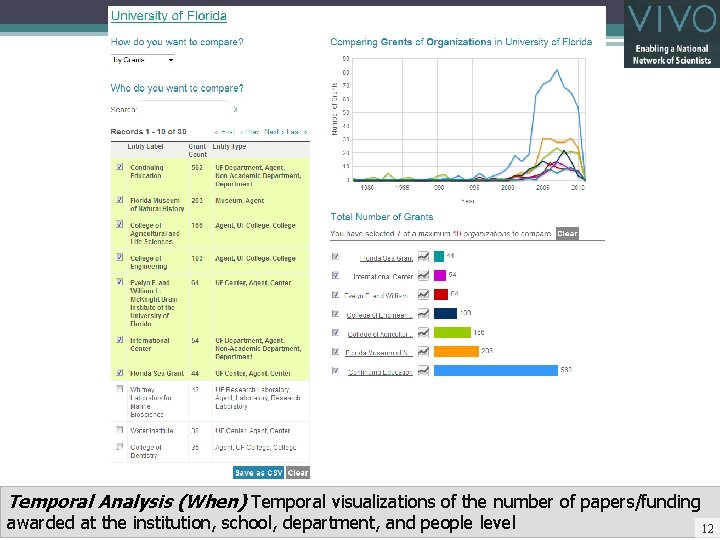
Task: Click temporal graph icon for Florida Museum
Action: 423,351
